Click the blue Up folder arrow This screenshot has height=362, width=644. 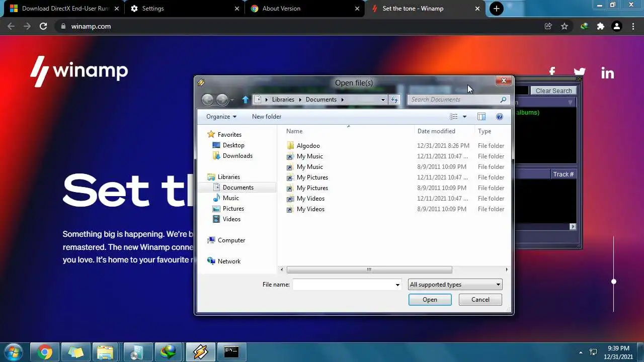click(246, 100)
